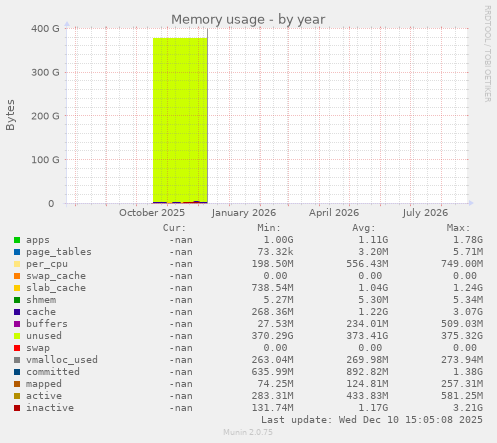Click the October 2025 axis label
497x443 pixels.
(152, 213)
